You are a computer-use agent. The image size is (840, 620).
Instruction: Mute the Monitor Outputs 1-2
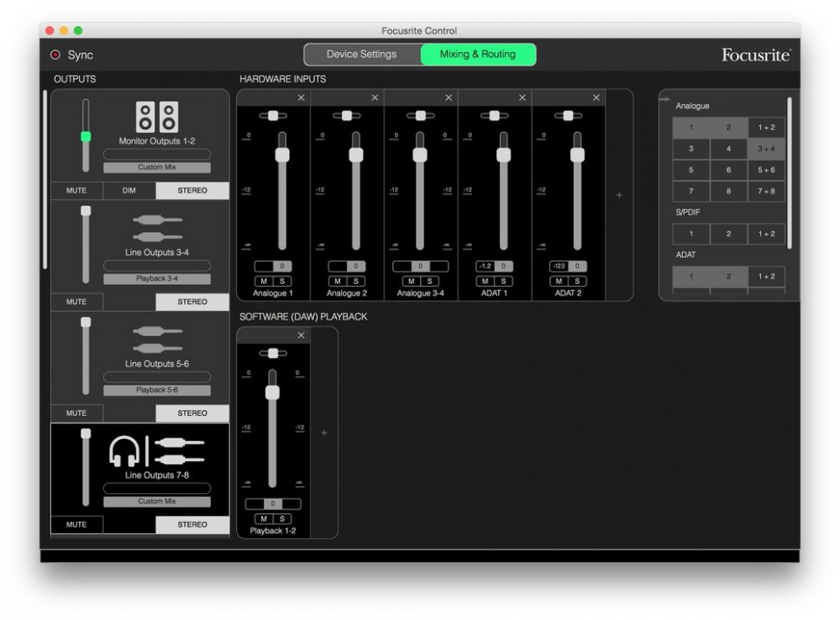point(76,191)
